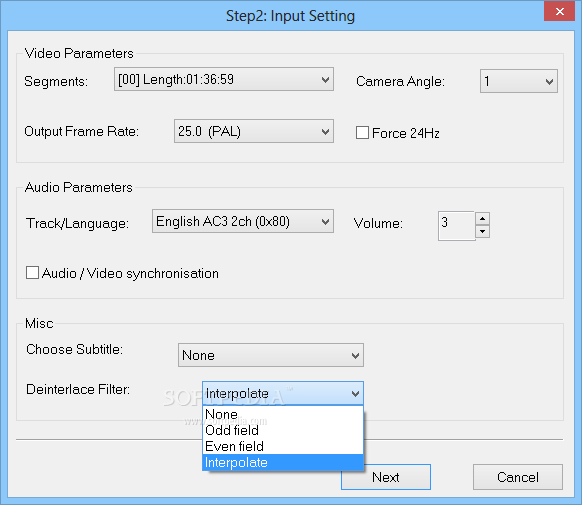Screen dimensions: 582x505
Task: Decrease volume with the down spinner arrow
Action: (482, 232)
